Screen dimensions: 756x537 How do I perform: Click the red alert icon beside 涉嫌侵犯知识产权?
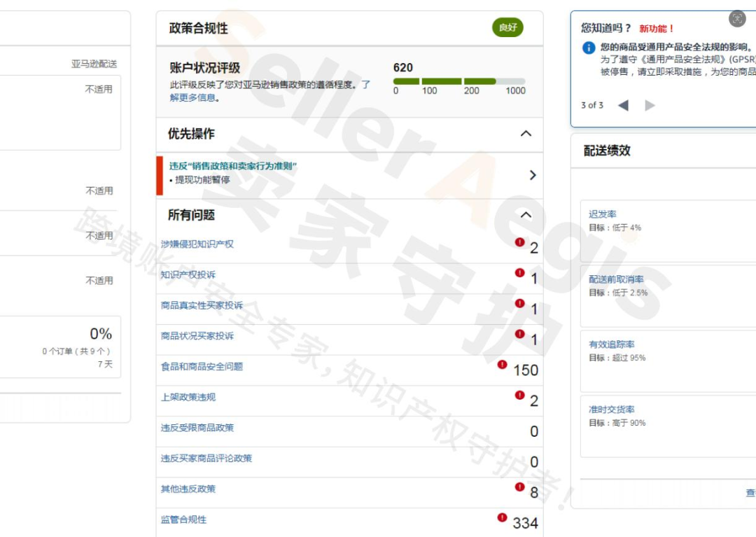click(519, 242)
